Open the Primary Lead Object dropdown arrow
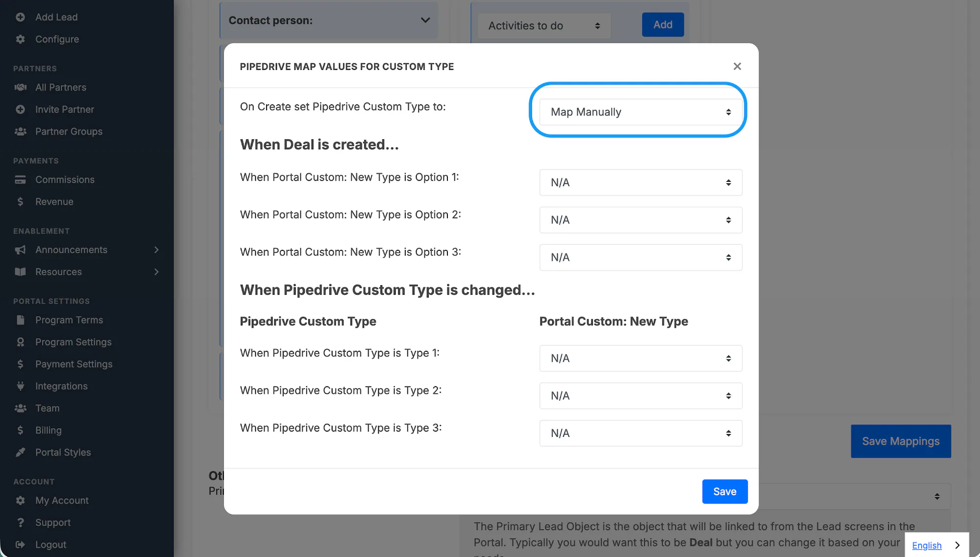This screenshot has height=557, width=980. (x=937, y=496)
